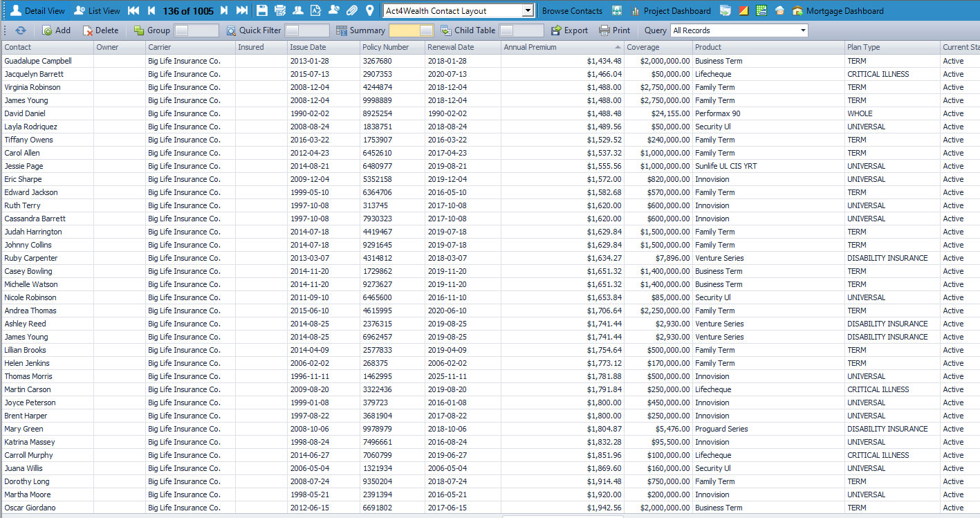The height and width of the screenshot is (518, 980).
Task: Click the Group button label
Action: [158, 30]
